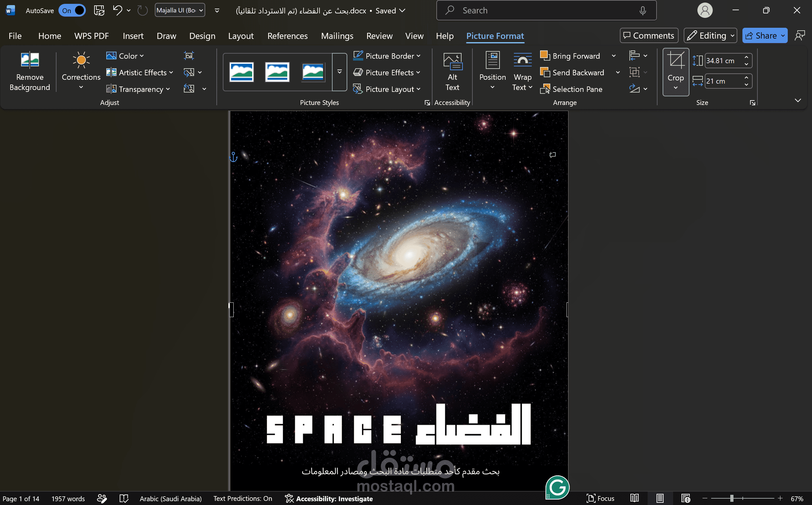
Task: Open the Wrap Text dropdown
Action: [522, 71]
